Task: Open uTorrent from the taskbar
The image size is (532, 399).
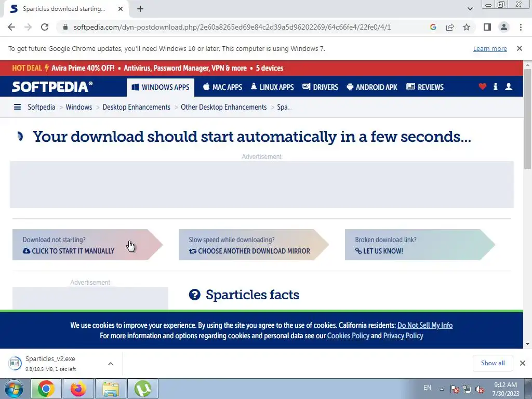Action: (143, 389)
